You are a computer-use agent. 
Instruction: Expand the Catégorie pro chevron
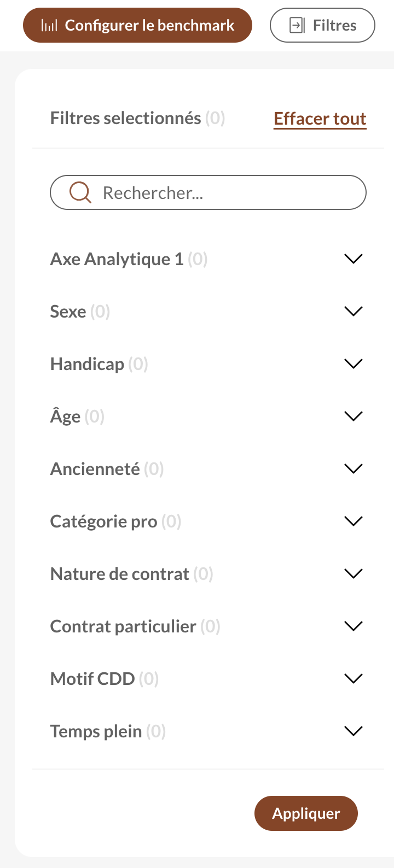tap(354, 521)
